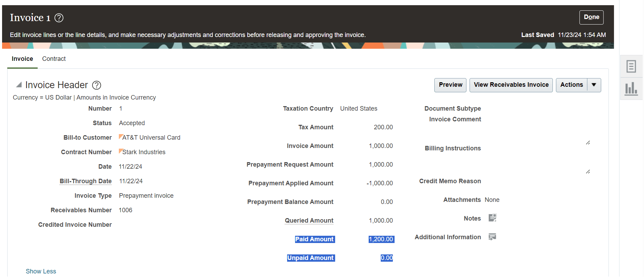Click the Tax Amount value 200.00
Viewport: 644px width, 280px height.
tap(383, 127)
